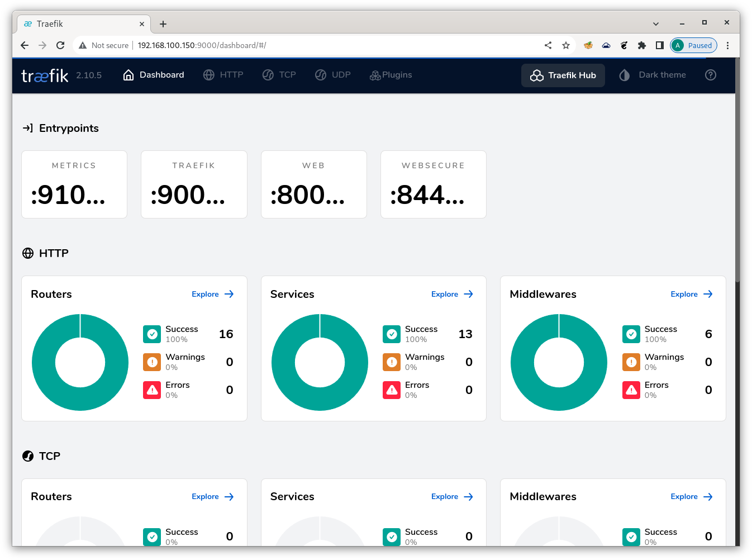The image size is (752, 560).
Task: Click the version 2.10.5 label
Action: [89, 75]
